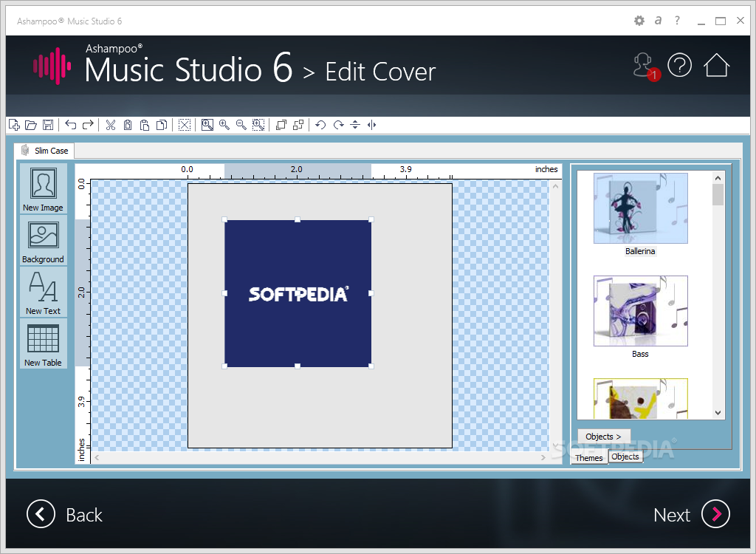Click the 'inches' label on horizontal ruler

tap(546, 169)
